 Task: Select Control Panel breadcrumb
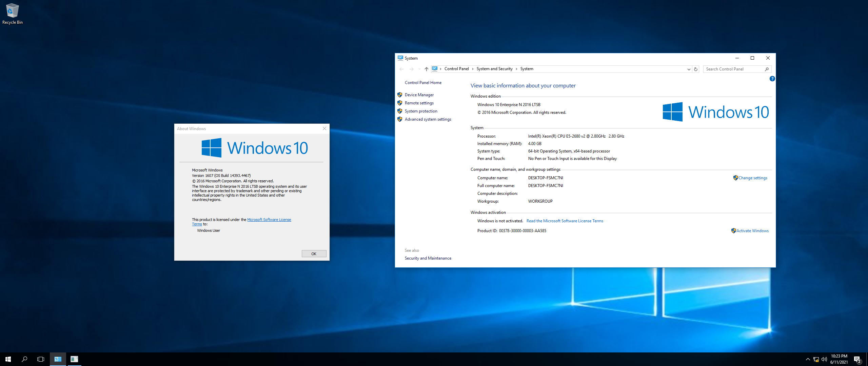coord(456,69)
